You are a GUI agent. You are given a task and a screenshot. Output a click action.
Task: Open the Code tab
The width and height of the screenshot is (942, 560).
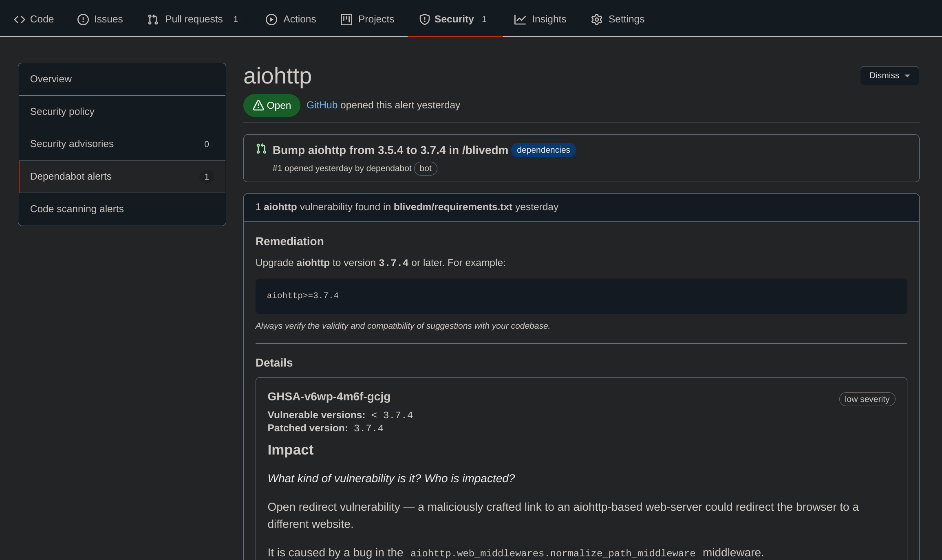34,19
